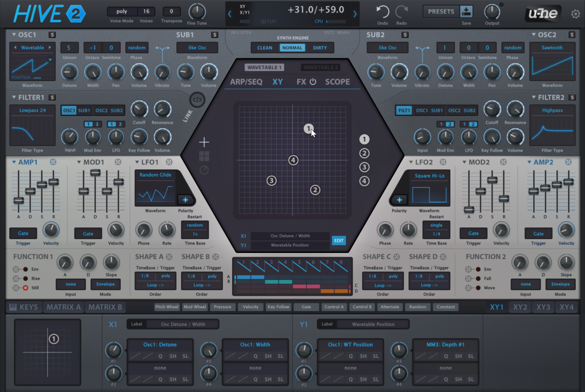
Task: Adjust the MOD1 decay slider
Action: (x=95, y=172)
